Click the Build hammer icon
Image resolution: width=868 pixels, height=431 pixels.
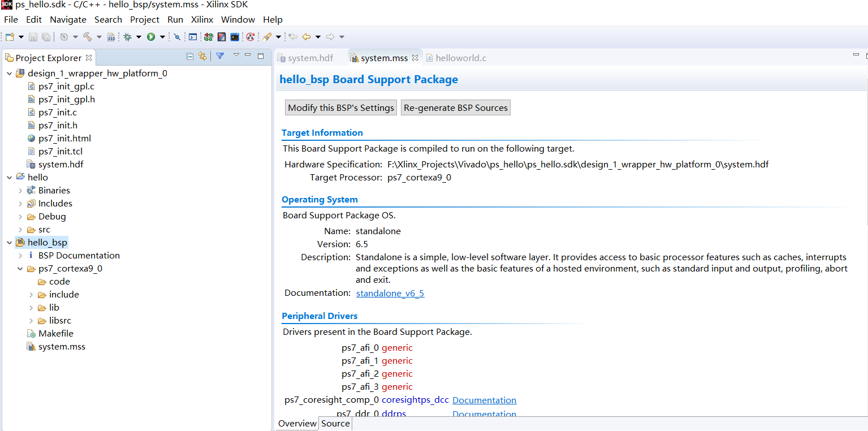pyautogui.click(x=88, y=37)
